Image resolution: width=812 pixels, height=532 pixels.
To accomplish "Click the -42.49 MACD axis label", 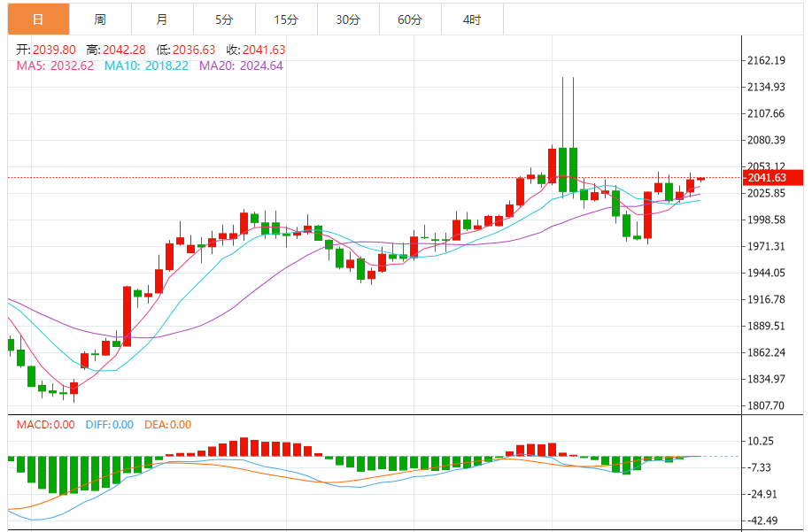I will (x=762, y=520).
